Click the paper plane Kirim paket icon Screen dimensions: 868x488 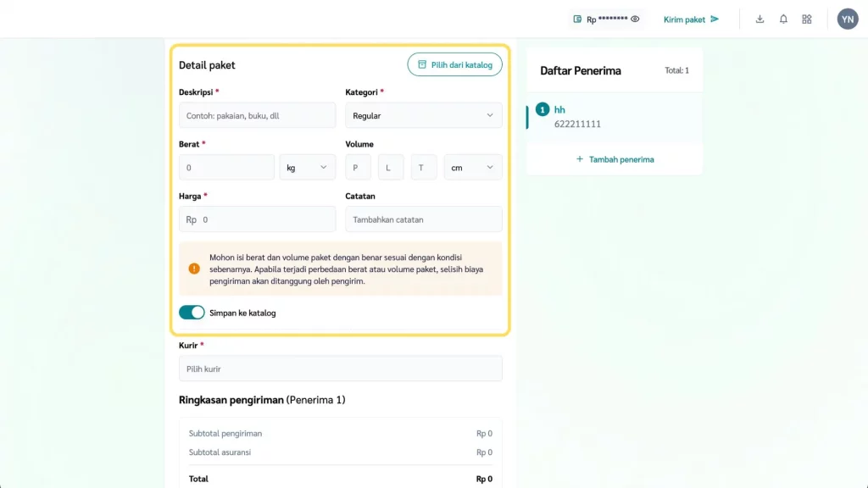[715, 19]
